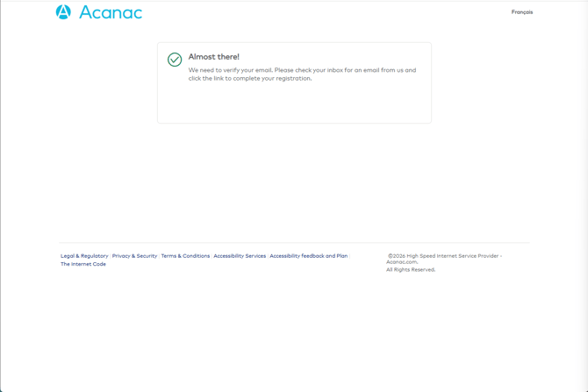The height and width of the screenshot is (392, 588).
Task: Open the Legal & Regulatory footer link
Action: coord(84,256)
